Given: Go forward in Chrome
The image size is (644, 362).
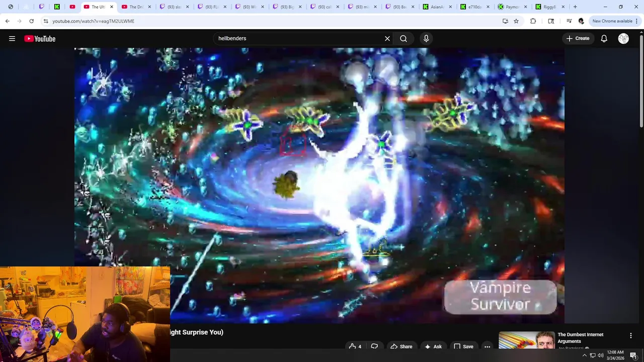Looking at the screenshot, I should 19,21.
